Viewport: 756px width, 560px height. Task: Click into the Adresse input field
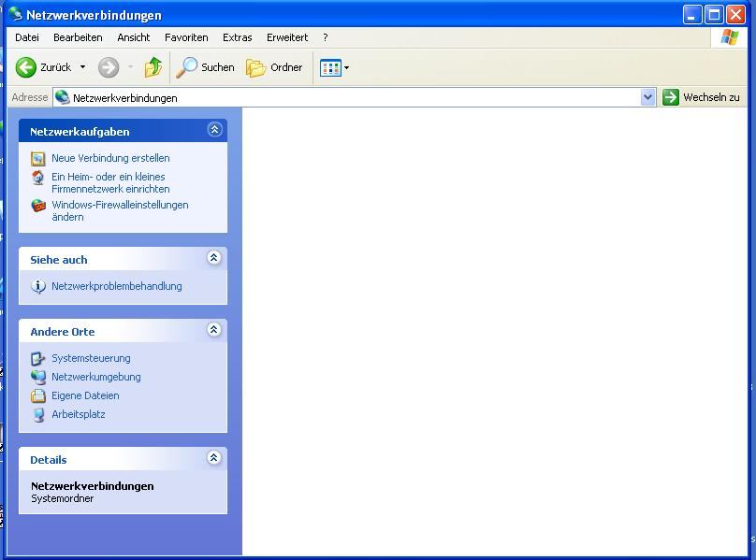355,97
